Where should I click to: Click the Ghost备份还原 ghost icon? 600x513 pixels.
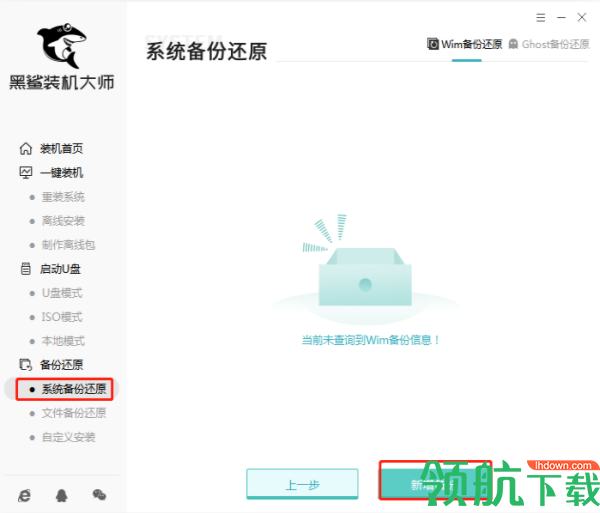[x=513, y=44]
